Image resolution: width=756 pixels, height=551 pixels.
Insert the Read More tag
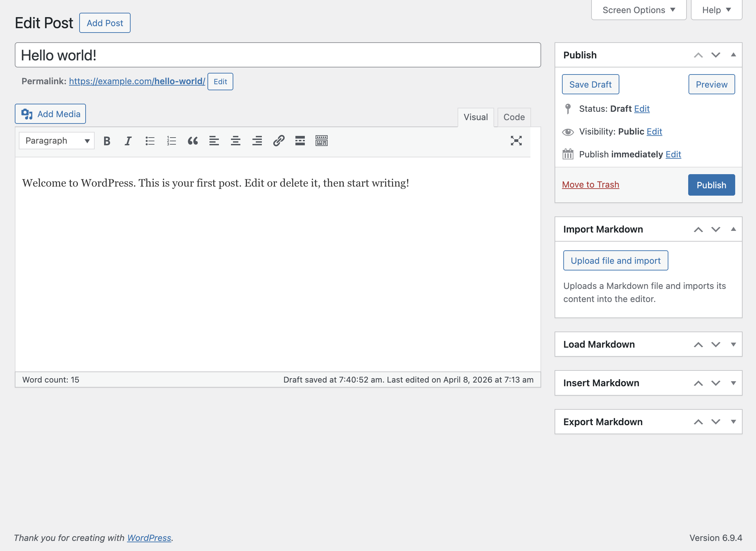300,141
